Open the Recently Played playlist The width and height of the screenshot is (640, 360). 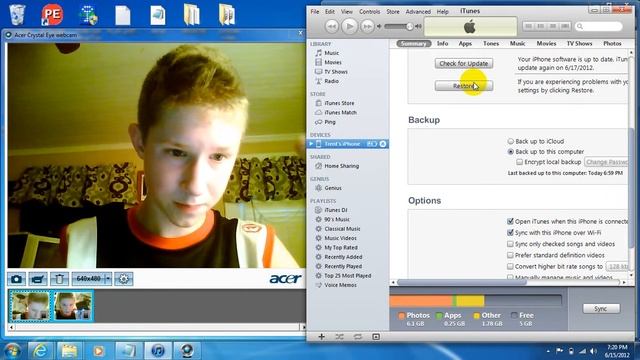pos(343,267)
